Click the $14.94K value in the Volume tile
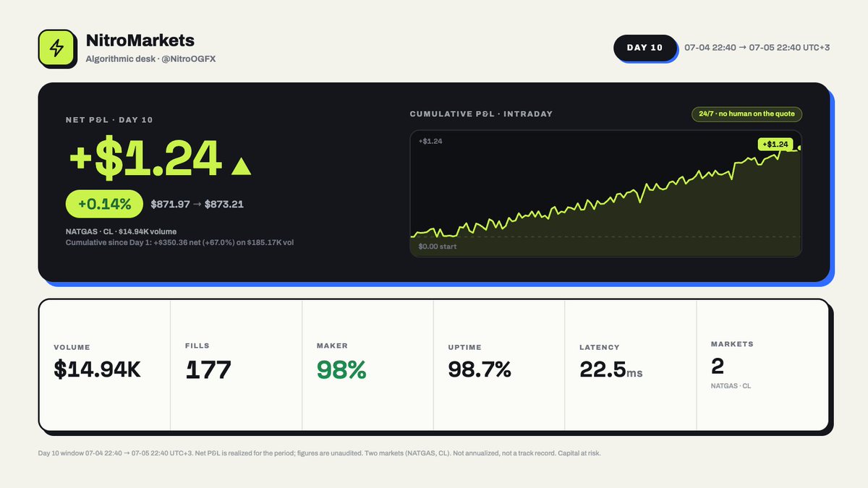The image size is (868, 488). click(x=98, y=369)
